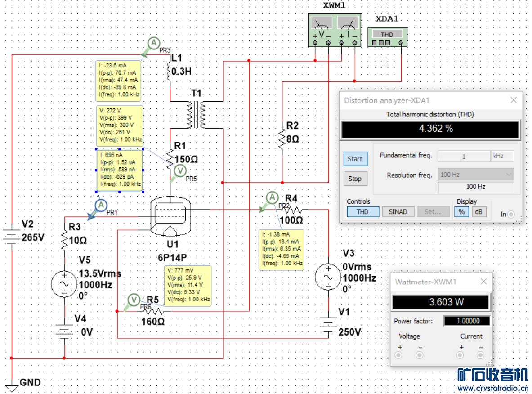
Task: Click the PR3 current probe marker
Action: [x=154, y=43]
